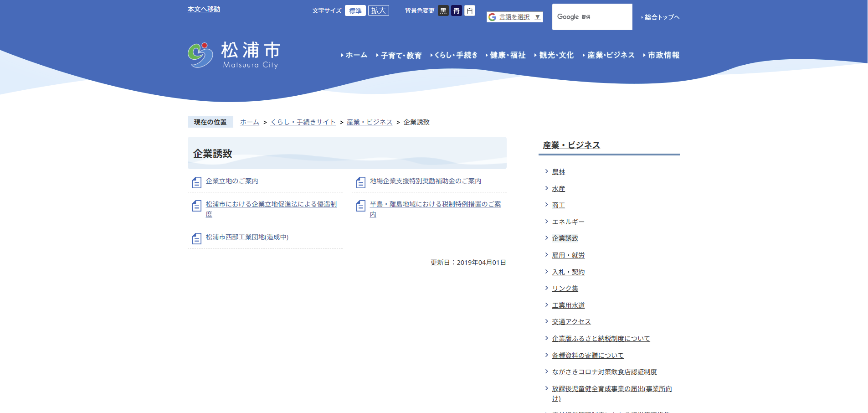
Task: Go to 総合トップへ link
Action: coord(660,17)
